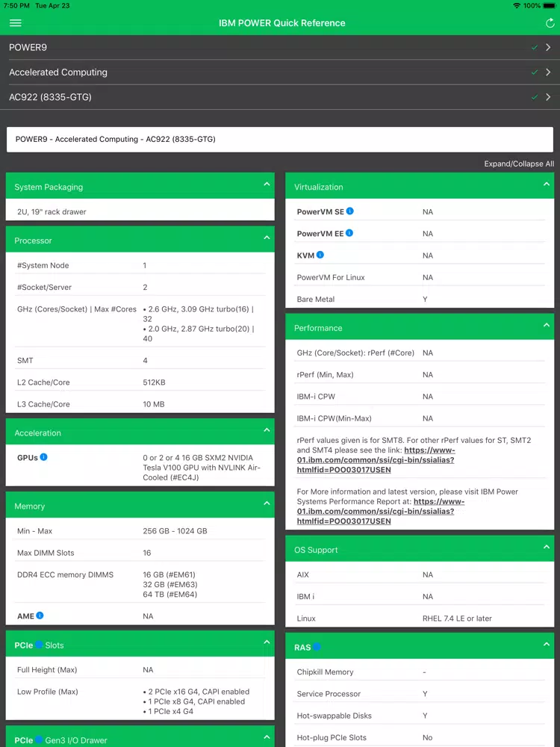Viewport: 560px width, 747px height.
Task: Select the Accelerated Computing category row
Action: click(280, 72)
